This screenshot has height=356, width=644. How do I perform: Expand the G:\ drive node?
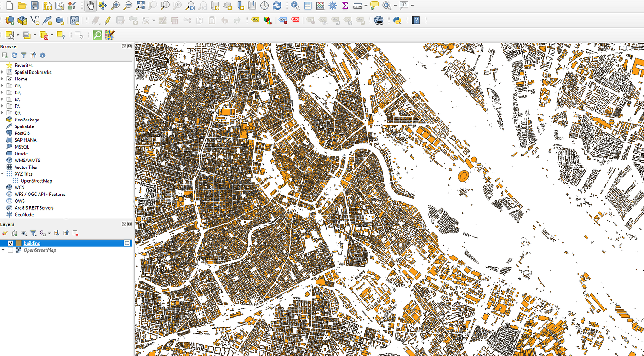click(x=2, y=113)
